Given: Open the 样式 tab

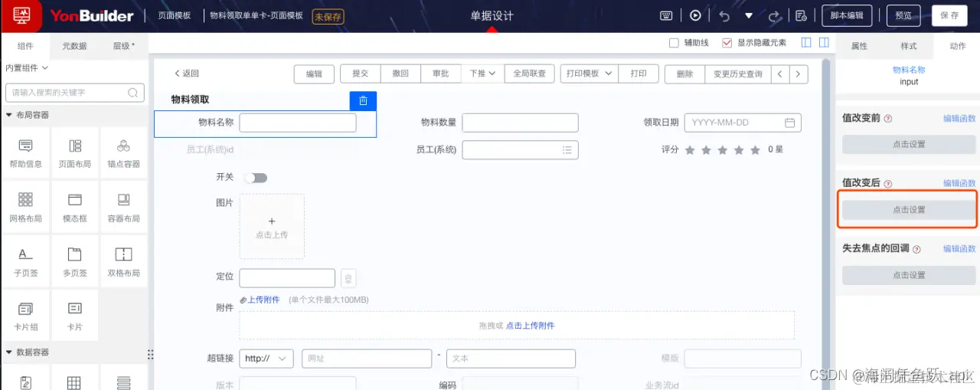Looking at the screenshot, I should pyautogui.click(x=909, y=46).
